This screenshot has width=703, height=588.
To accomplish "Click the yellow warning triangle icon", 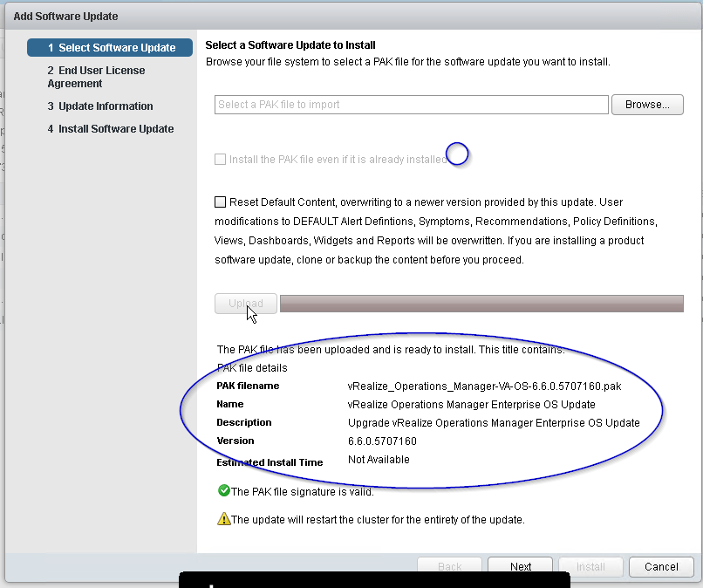I will [x=223, y=520].
